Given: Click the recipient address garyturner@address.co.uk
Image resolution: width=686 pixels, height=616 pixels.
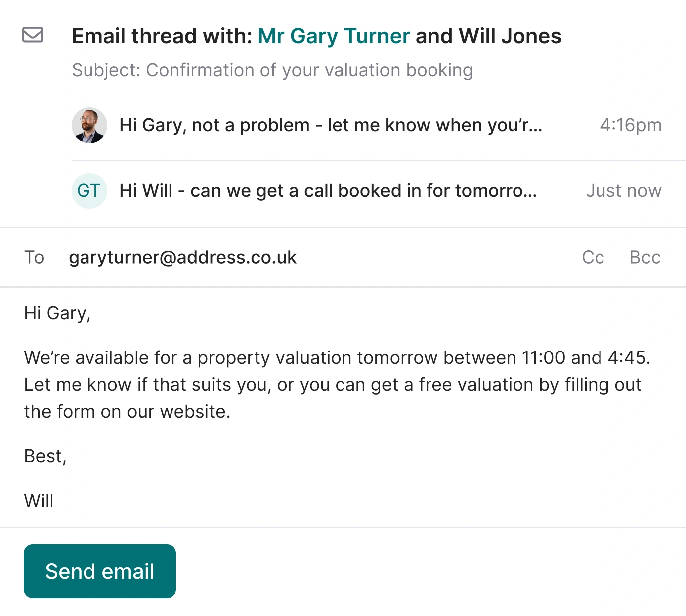Looking at the screenshot, I should point(183,258).
